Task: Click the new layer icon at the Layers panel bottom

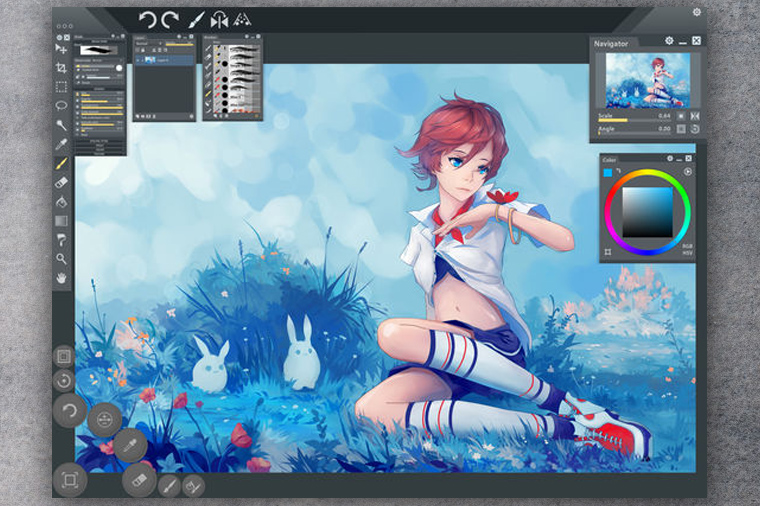Action: pyautogui.click(x=139, y=116)
